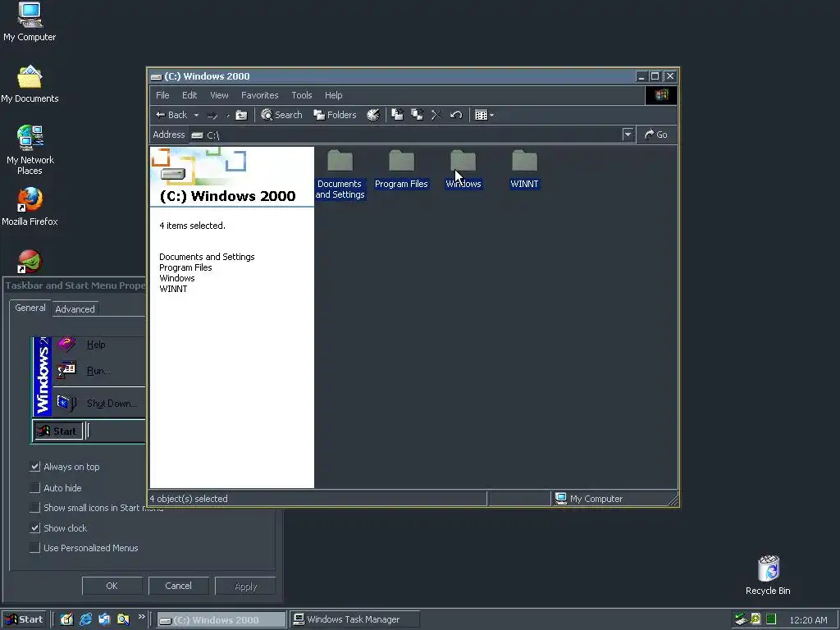Viewport: 840px width, 630px height.
Task: Expand the Address bar dropdown
Action: [x=628, y=135]
